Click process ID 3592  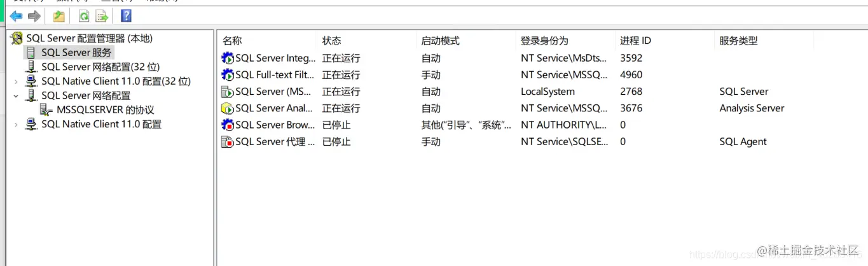(631, 58)
